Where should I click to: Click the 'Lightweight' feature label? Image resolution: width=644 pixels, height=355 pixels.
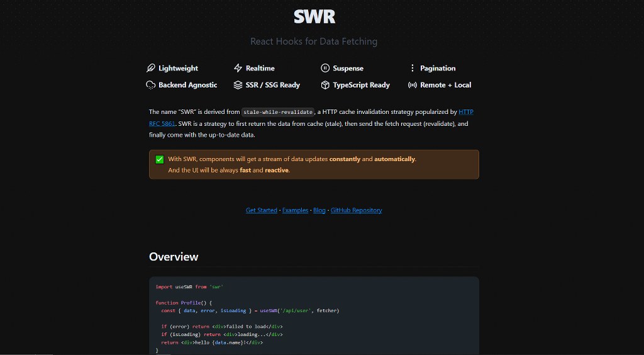click(x=178, y=68)
